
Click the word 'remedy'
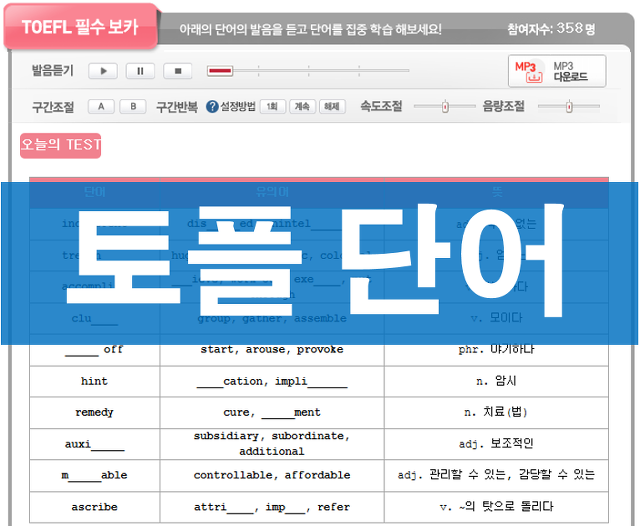coord(94,413)
